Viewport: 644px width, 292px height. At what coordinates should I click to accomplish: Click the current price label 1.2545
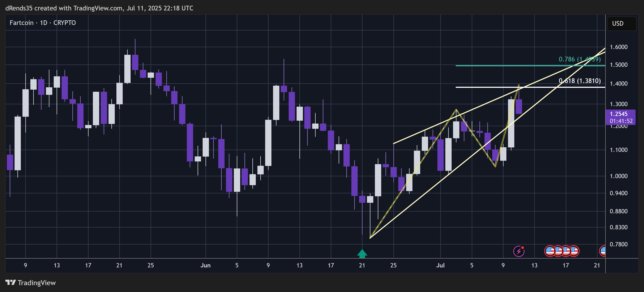(x=619, y=114)
